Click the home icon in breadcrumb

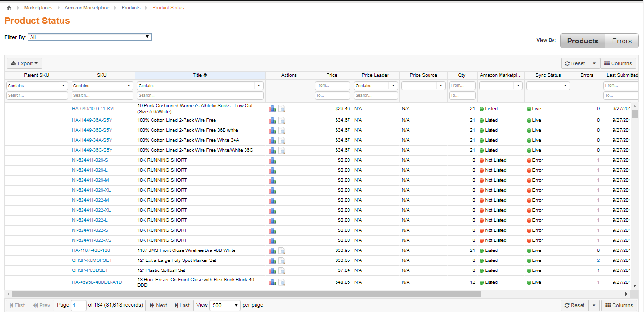pyautogui.click(x=9, y=8)
